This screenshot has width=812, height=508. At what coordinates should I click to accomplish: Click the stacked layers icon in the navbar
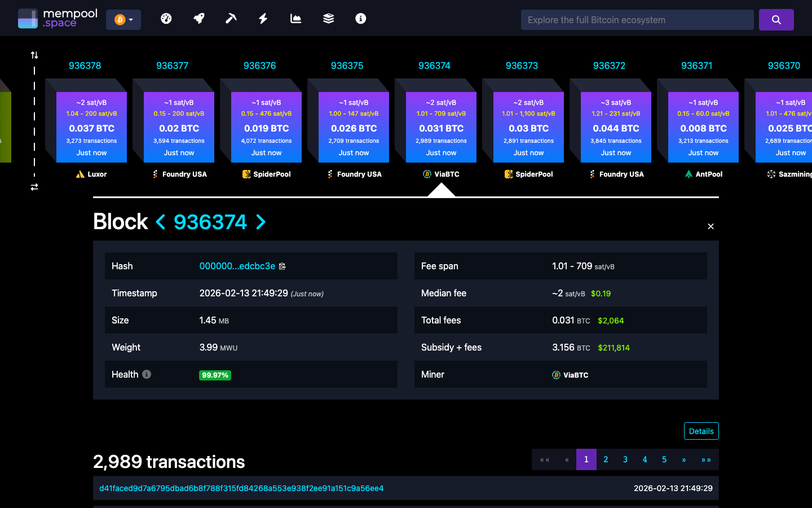(328, 18)
